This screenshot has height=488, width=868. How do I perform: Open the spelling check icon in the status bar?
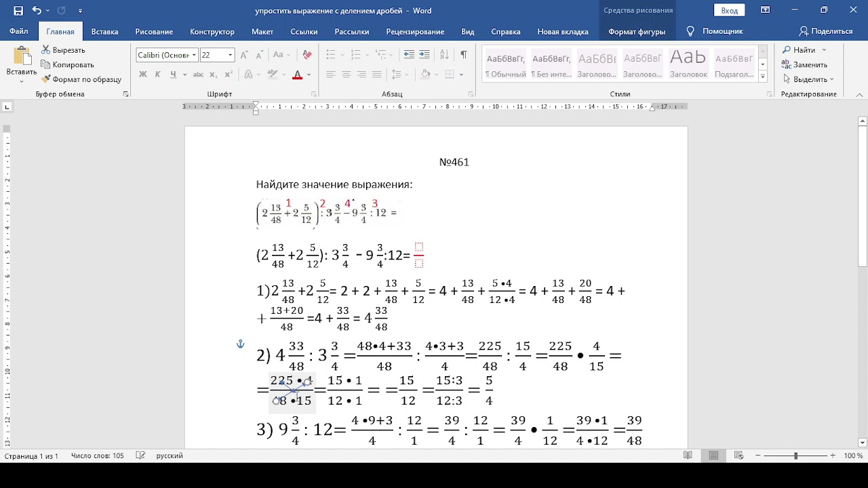pos(140,455)
